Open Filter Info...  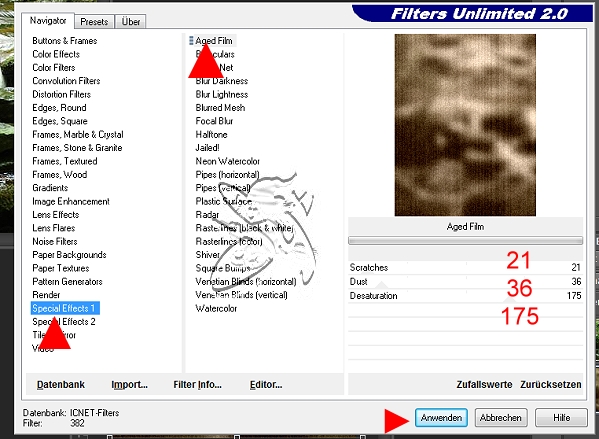pos(197,384)
